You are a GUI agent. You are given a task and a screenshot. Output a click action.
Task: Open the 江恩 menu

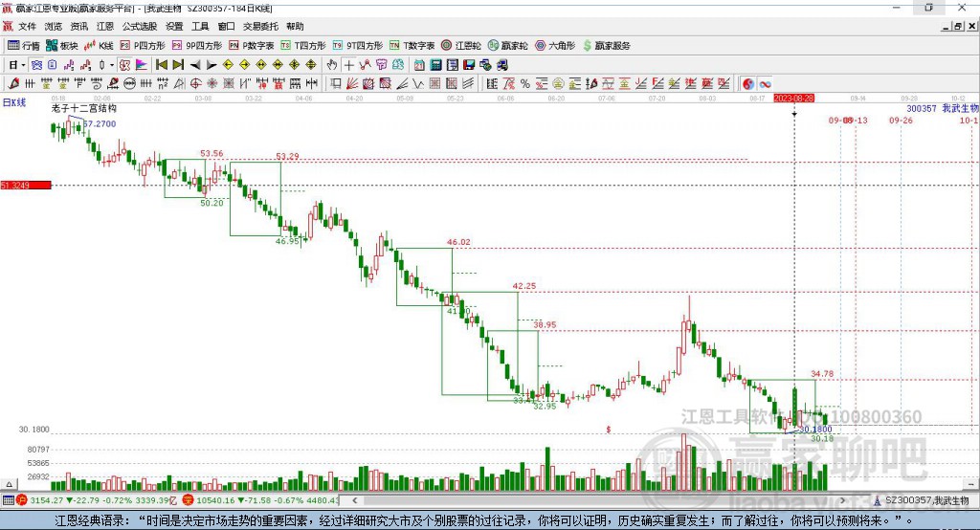[105, 26]
